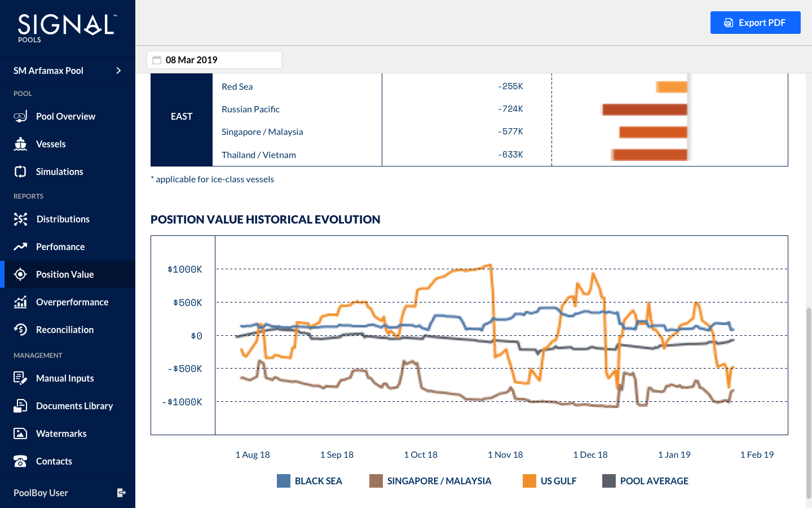Screen dimensions: 812x508
Task: Click the Red Sea -255K value
Action: coord(510,86)
